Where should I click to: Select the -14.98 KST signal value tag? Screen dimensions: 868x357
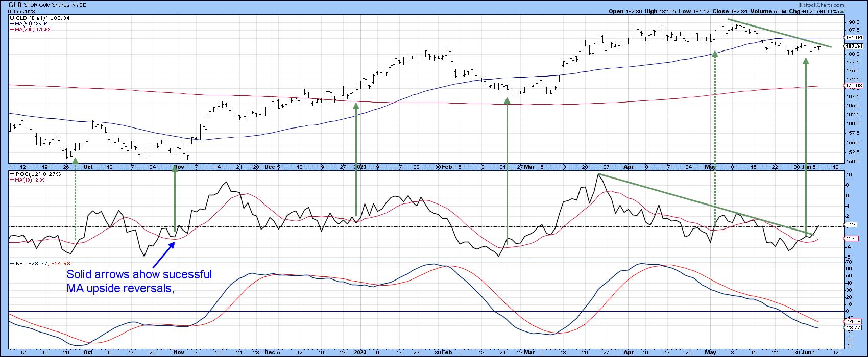tap(854, 321)
